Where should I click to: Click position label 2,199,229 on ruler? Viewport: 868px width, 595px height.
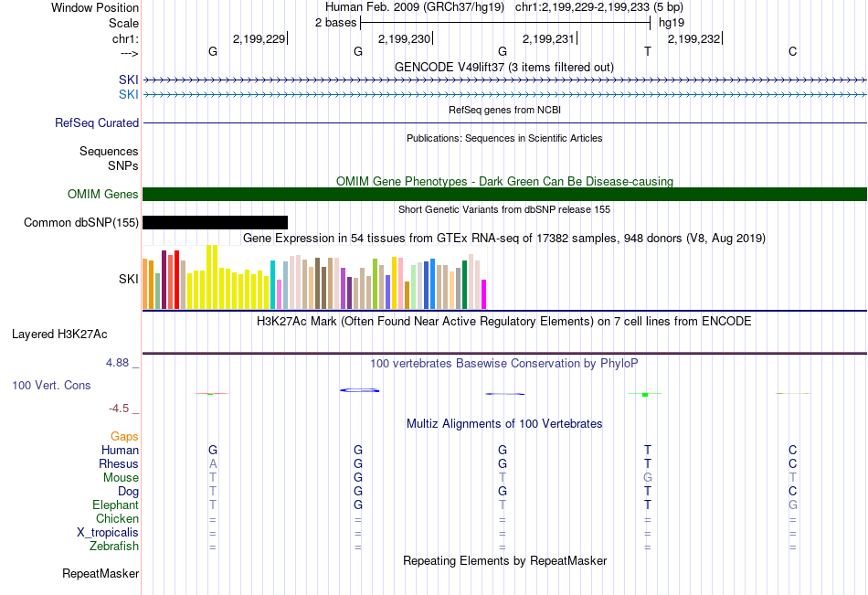[259, 38]
